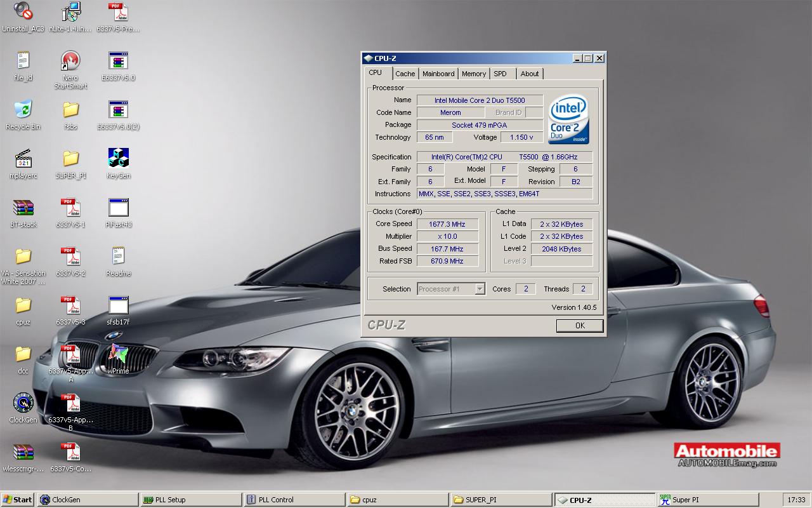This screenshot has width=812, height=508.
Task: Click the 1.150 v voltage value
Action: pyautogui.click(x=521, y=137)
